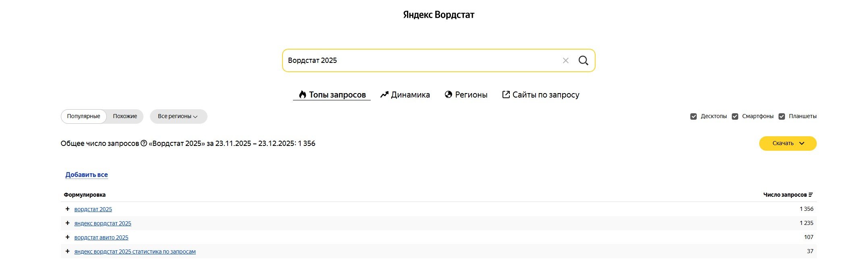The width and height of the screenshot is (868, 262).
Task: Click plus icon next to 'вордстат 2025'
Action: point(67,209)
